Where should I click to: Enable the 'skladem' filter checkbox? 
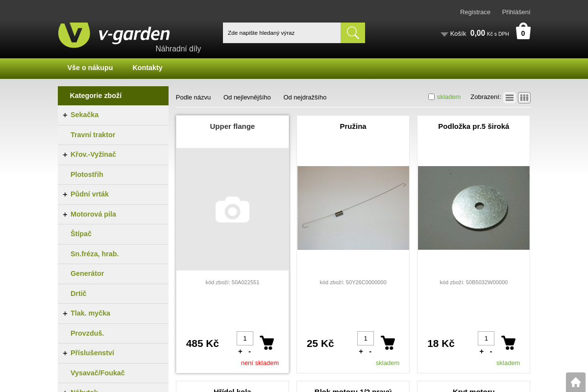(x=431, y=97)
